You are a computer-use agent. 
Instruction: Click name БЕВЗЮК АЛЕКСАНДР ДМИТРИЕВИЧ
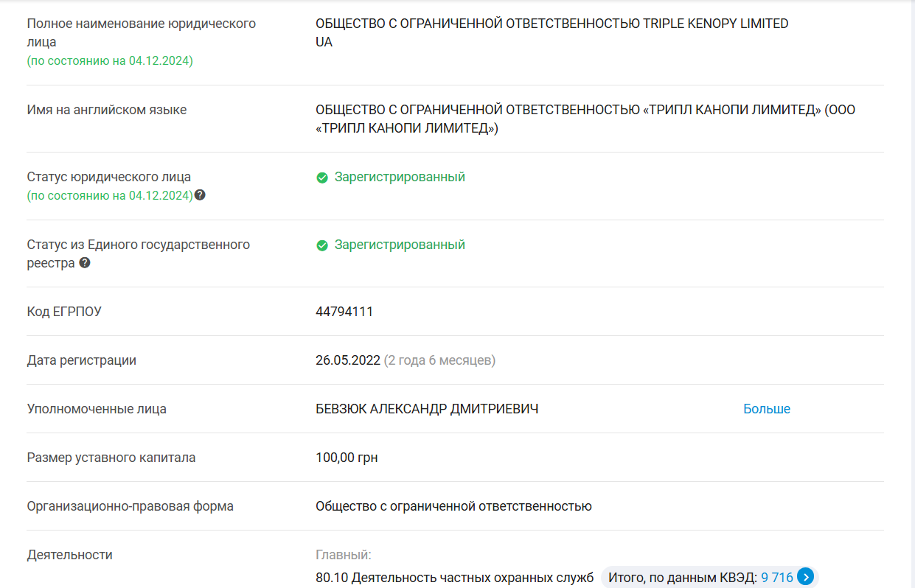click(x=427, y=409)
